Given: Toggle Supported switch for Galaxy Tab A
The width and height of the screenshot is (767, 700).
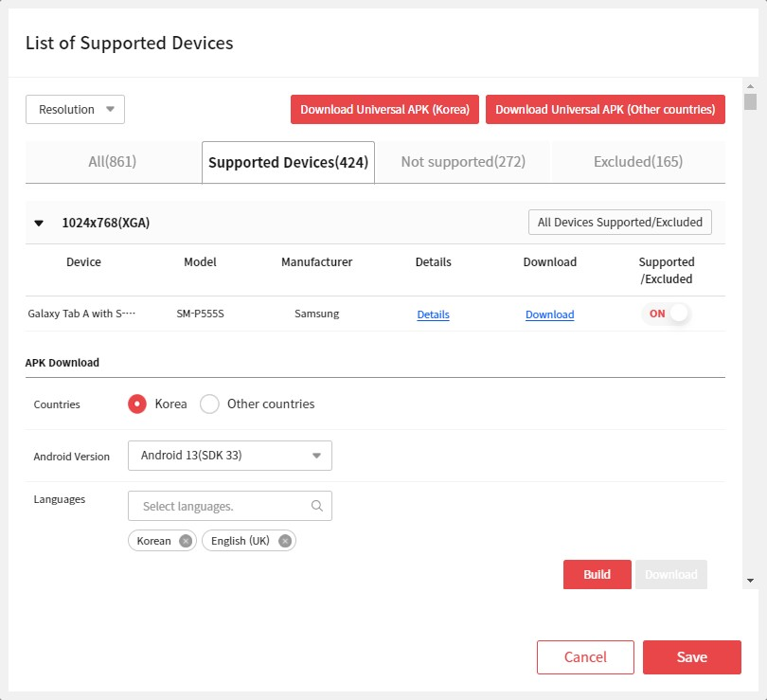Looking at the screenshot, I should pos(667,314).
